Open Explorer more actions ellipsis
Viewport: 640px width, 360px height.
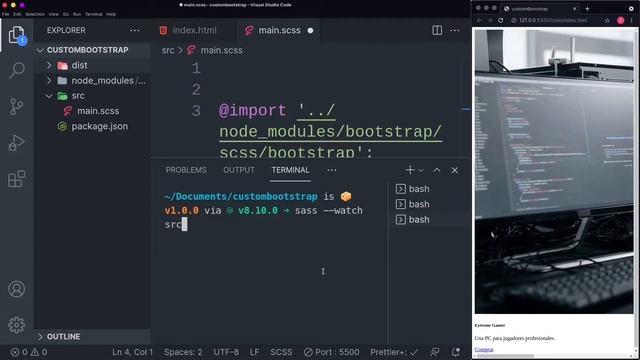(x=135, y=31)
